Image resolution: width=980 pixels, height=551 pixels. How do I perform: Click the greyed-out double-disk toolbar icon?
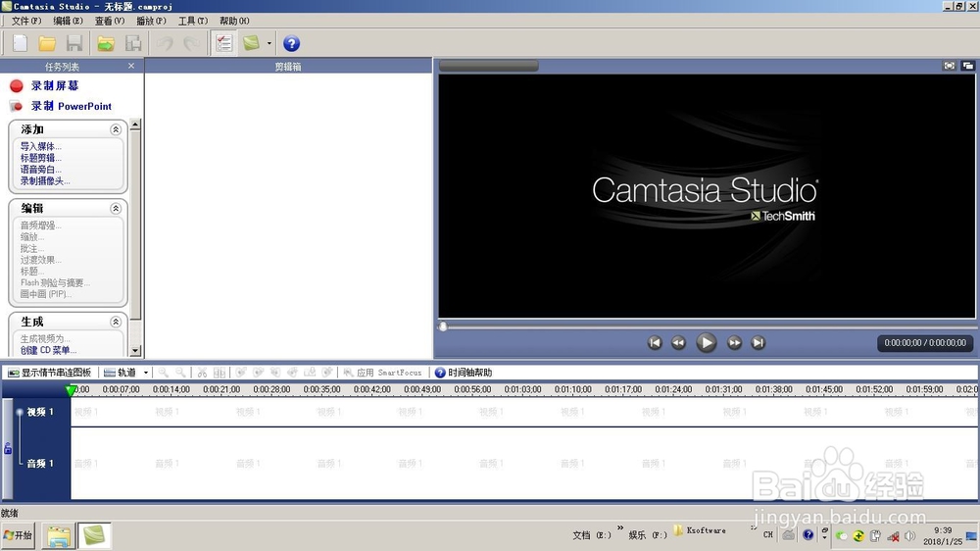(133, 43)
